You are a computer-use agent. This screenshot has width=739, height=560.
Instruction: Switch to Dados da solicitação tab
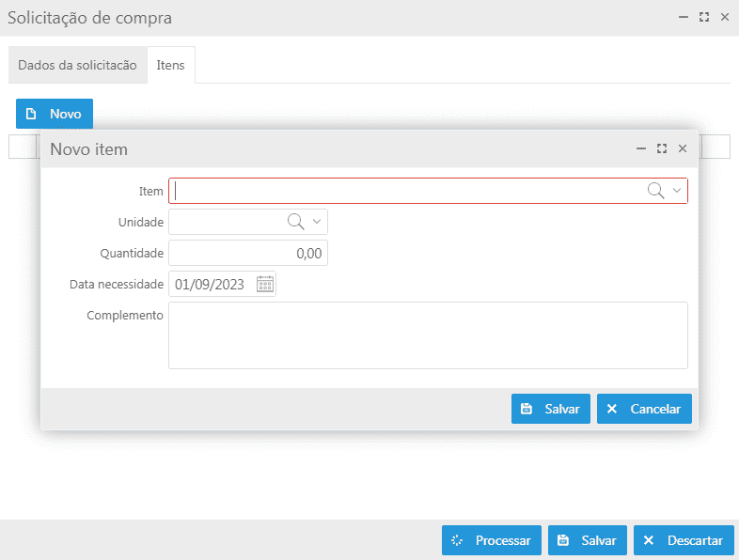click(78, 65)
